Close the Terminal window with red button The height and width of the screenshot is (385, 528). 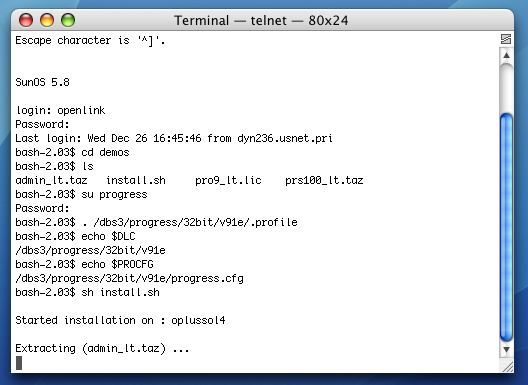(26, 20)
